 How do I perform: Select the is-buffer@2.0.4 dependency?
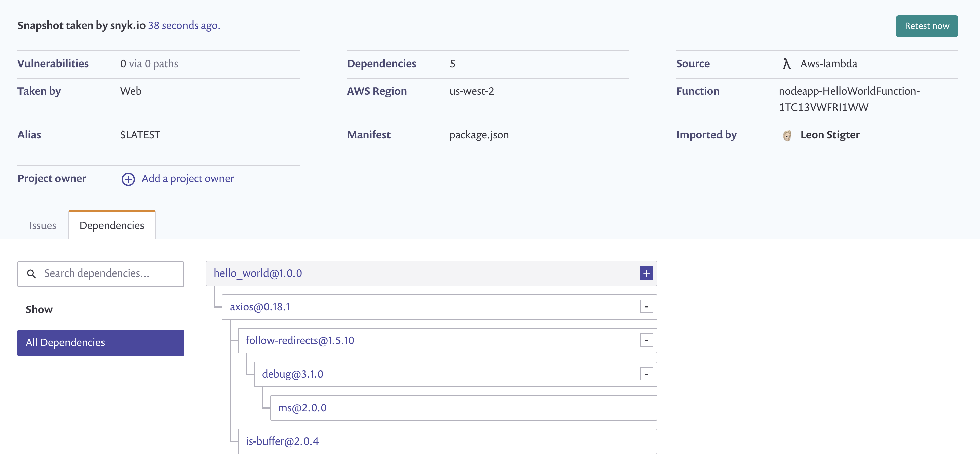point(282,441)
